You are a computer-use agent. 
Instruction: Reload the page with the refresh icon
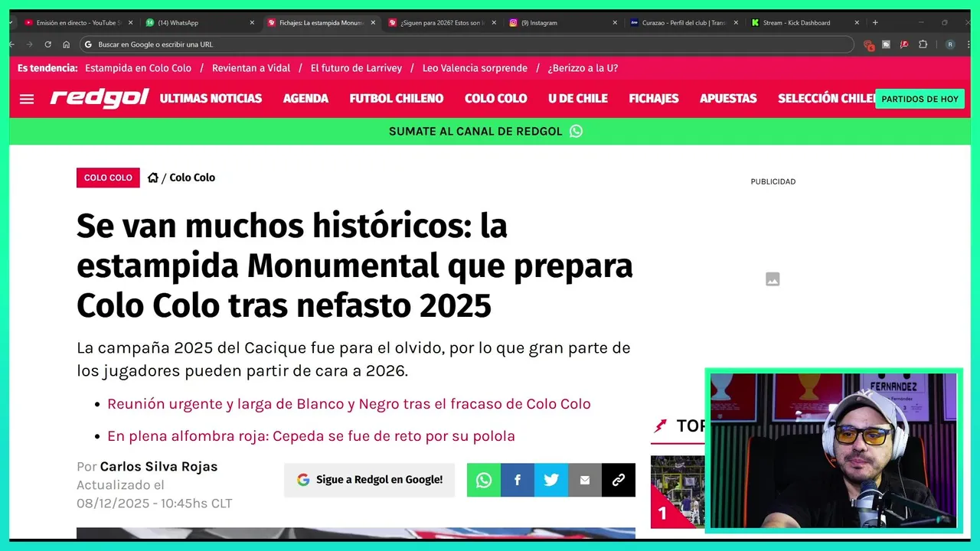click(x=47, y=44)
